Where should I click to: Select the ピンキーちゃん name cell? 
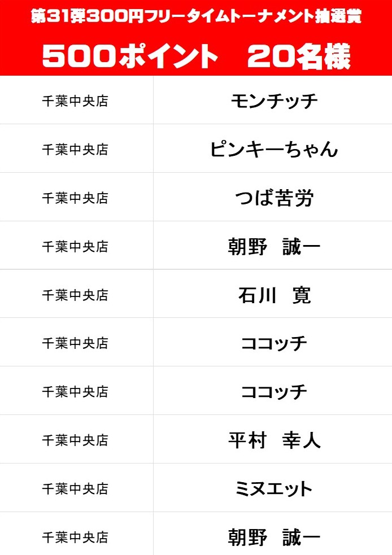pos(274,150)
